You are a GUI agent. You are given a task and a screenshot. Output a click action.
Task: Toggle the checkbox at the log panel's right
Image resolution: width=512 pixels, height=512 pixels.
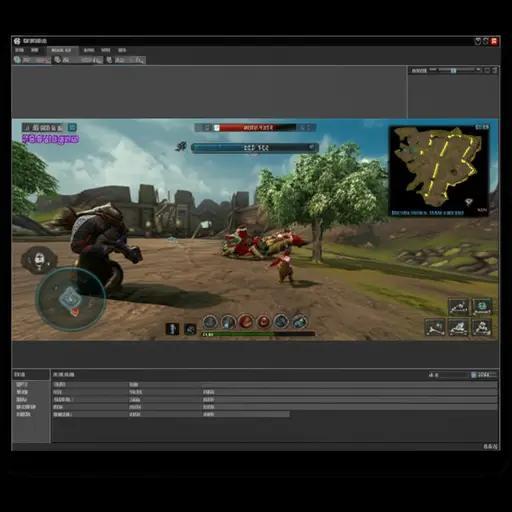pyautogui.click(x=474, y=375)
